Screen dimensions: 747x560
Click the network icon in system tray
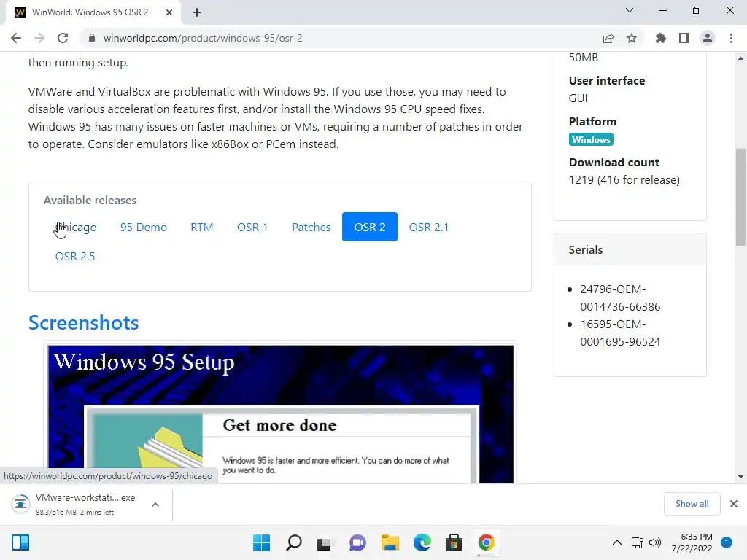[638, 542]
